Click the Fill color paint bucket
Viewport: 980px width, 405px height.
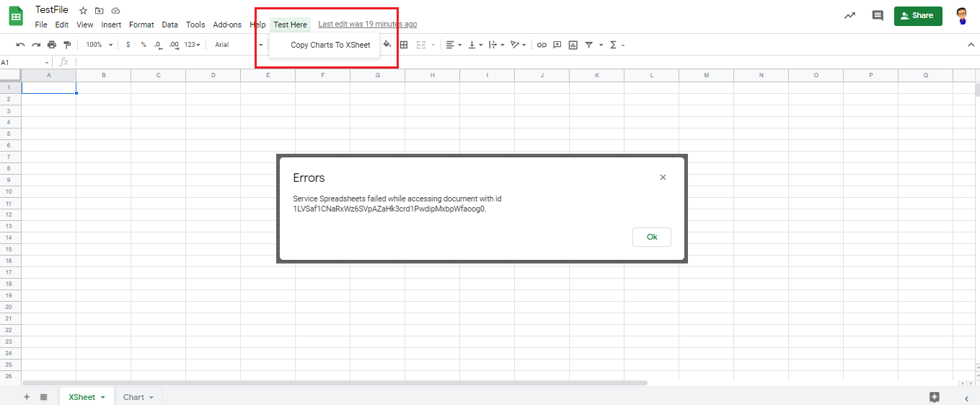(x=387, y=45)
